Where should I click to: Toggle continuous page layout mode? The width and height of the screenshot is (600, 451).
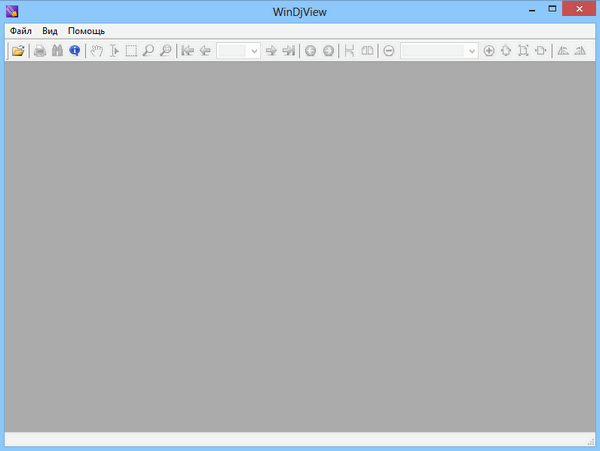[349, 51]
